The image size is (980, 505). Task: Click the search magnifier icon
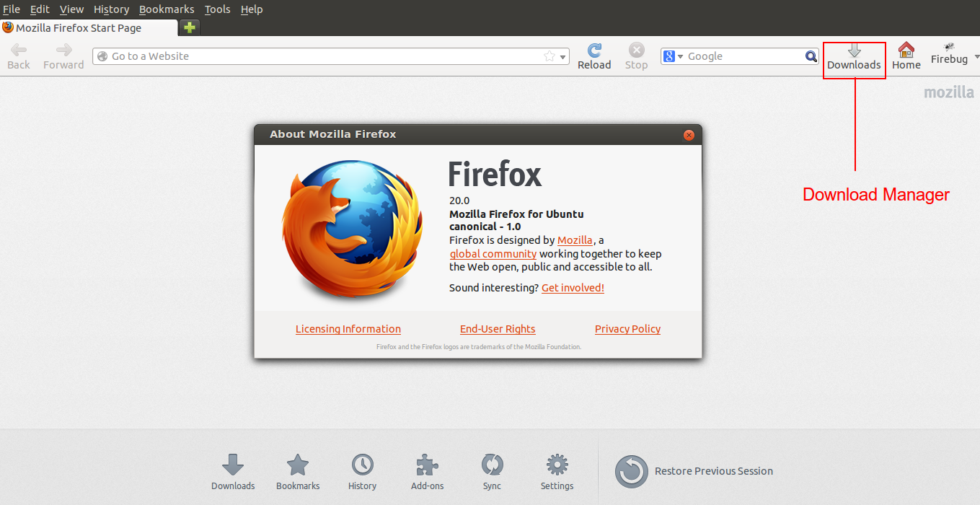(x=811, y=56)
